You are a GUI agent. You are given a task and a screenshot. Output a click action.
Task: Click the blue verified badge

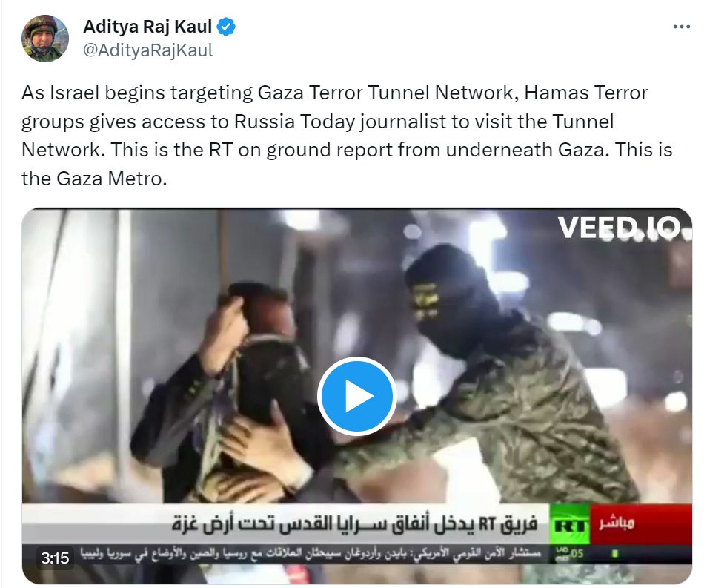[x=226, y=27]
